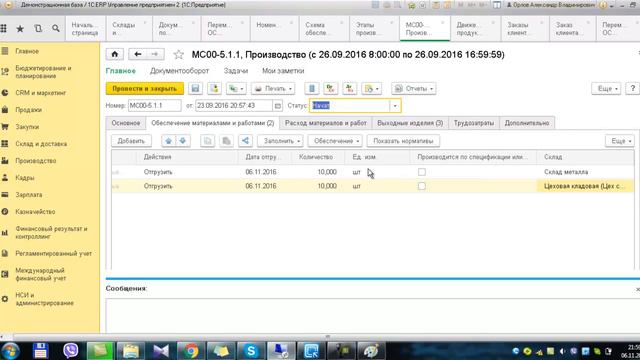
Task: Click the second Дт/Кт register icon
Action: pyautogui.click(x=349, y=89)
